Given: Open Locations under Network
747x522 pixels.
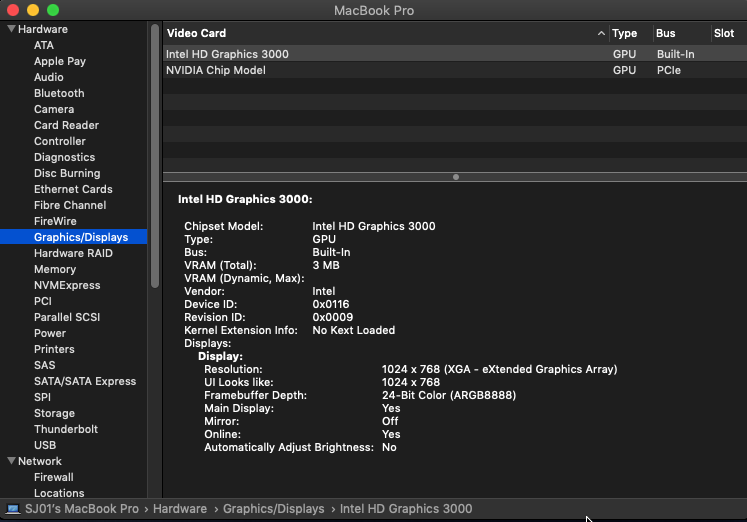Looking at the screenshot, I should (59, 493).
